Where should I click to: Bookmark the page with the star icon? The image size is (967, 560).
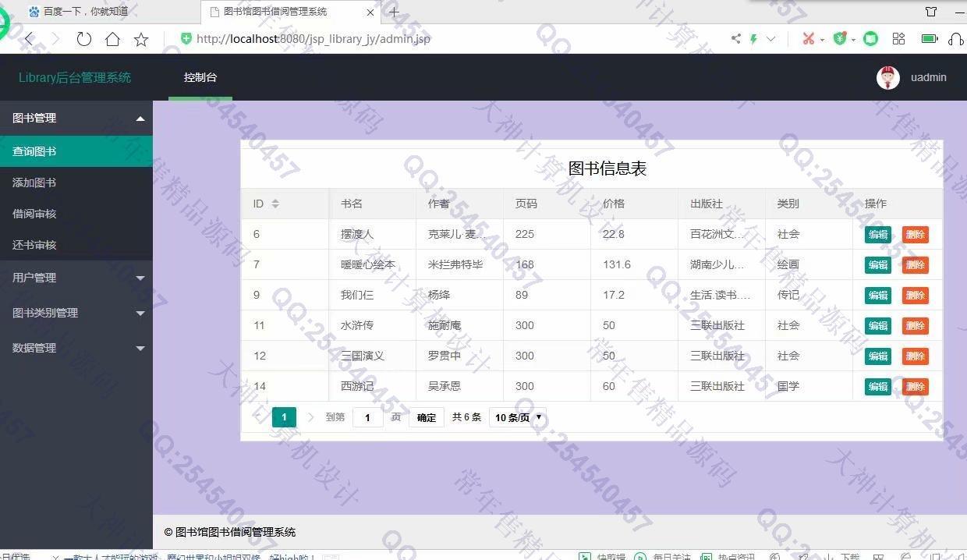point(141,39)
